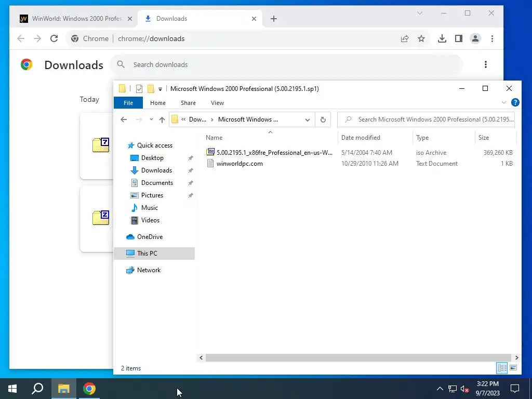
Task: Click Chrome's forward navigation arrow
Action: tap(37, 38)
